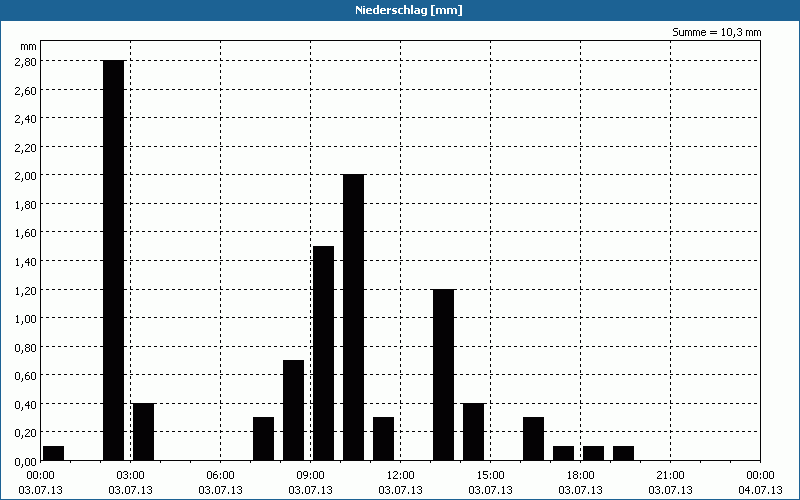The width and height of the screenshot is (800, 500).
Task: Click the 03.07.13 date under 21:00
Action: pyautogui.click(x=670, y=490)
